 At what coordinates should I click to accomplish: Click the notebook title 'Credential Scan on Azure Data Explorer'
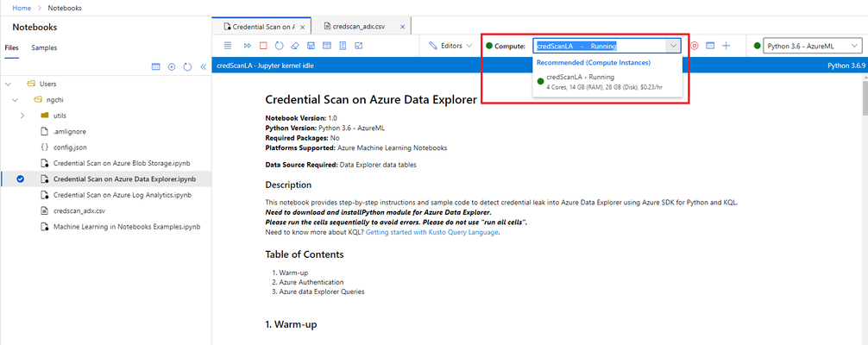tap(371, 100)
